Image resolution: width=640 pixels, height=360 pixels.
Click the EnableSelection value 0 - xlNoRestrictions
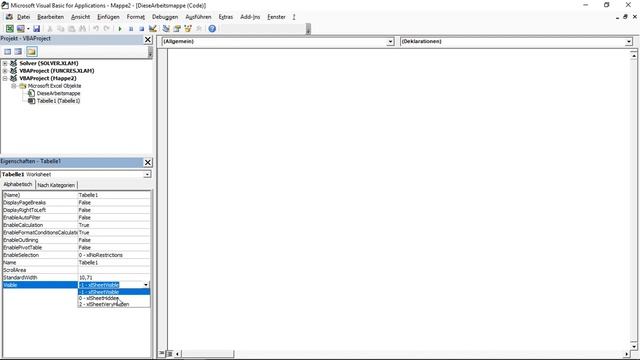114,255
